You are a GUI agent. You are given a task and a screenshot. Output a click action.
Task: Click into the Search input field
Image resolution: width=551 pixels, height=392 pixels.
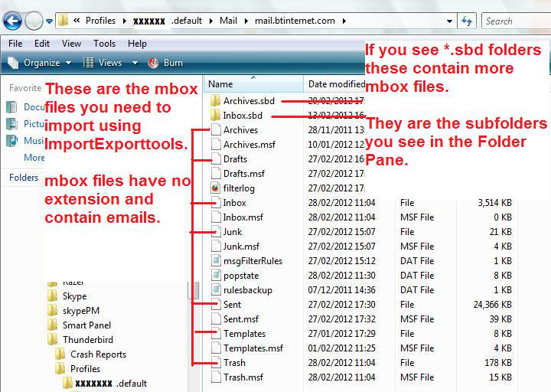[x=516, y=21]
